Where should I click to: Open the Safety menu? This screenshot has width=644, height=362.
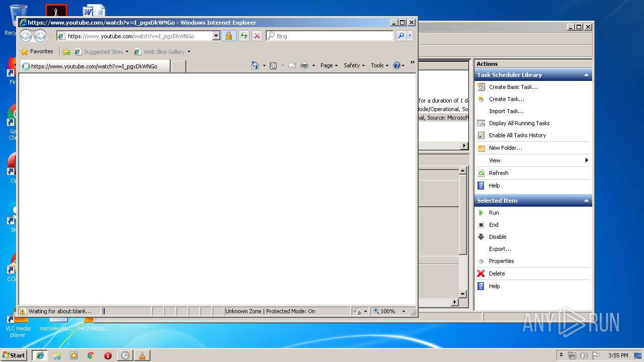(354, 65)
